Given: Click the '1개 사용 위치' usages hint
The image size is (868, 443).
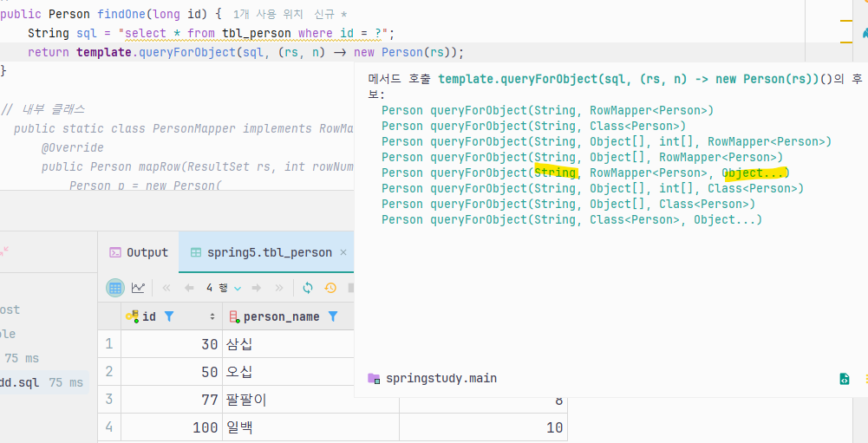Looking at the screenshot, I should pos(269,15).
